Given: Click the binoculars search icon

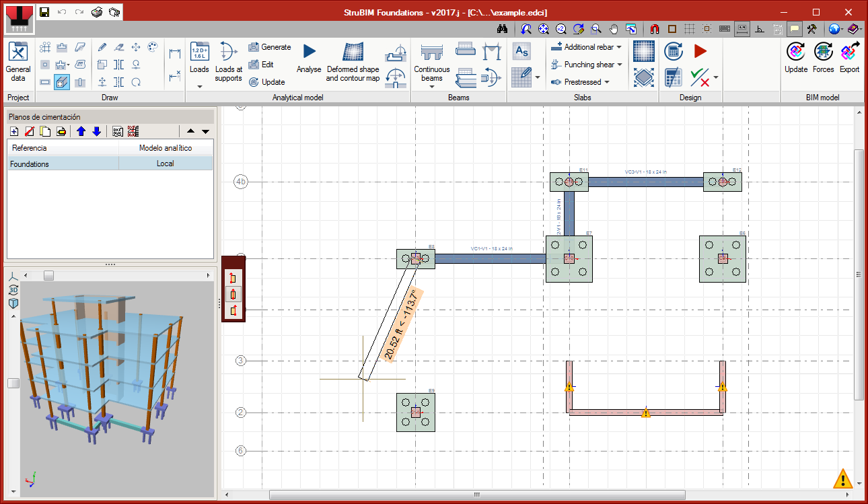Looking at the screenshot, I should pos(502,29).
